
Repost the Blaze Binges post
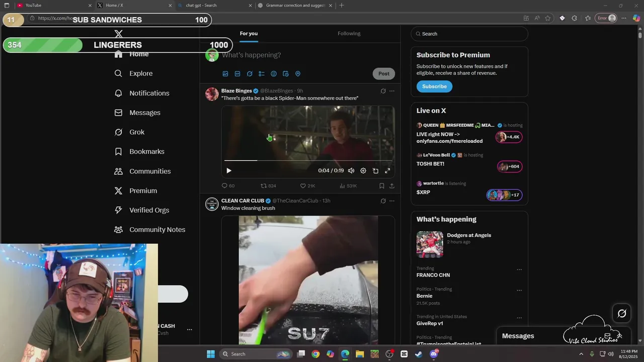(x=268, y=186)
